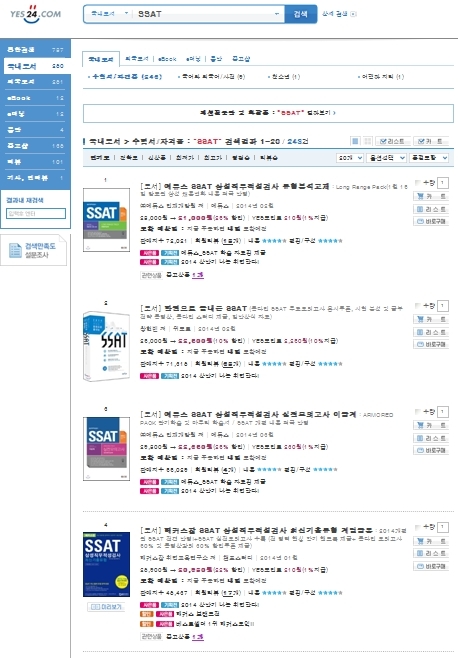Open the 검색만족도 설문조사 survey banner
The width and height of the screenshot is (458, 658).
tap(34, 250)
